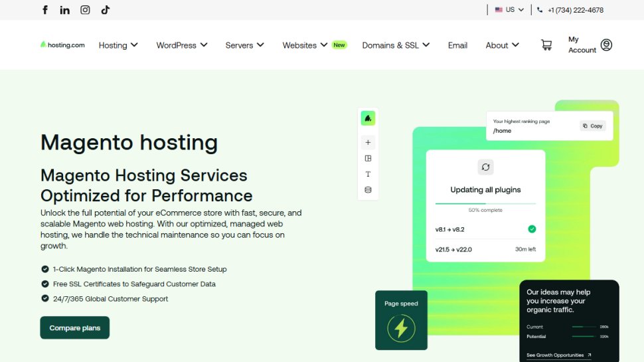Click checkmark beside 24/7/365 Global Customer Support

(x=45, y=298)
